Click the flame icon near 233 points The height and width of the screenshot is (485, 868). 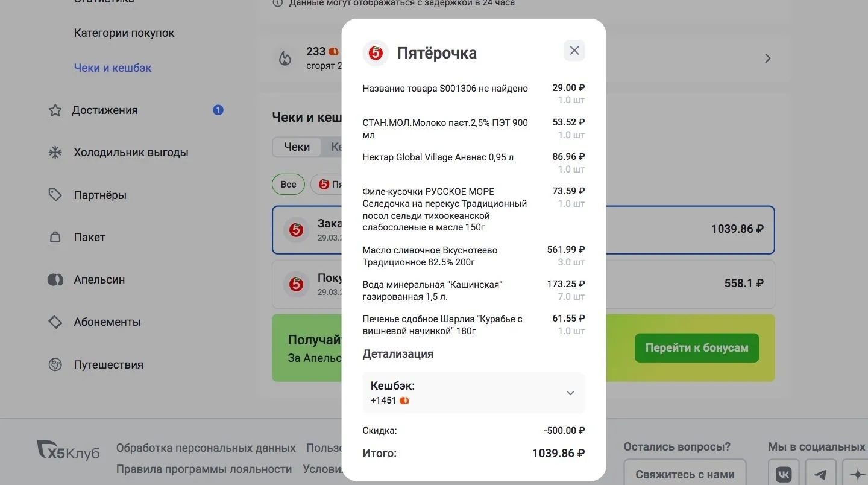pos(285,59)
